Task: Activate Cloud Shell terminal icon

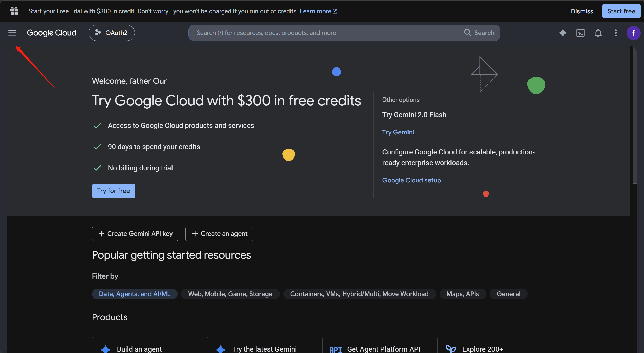Action: click(581, 33)
